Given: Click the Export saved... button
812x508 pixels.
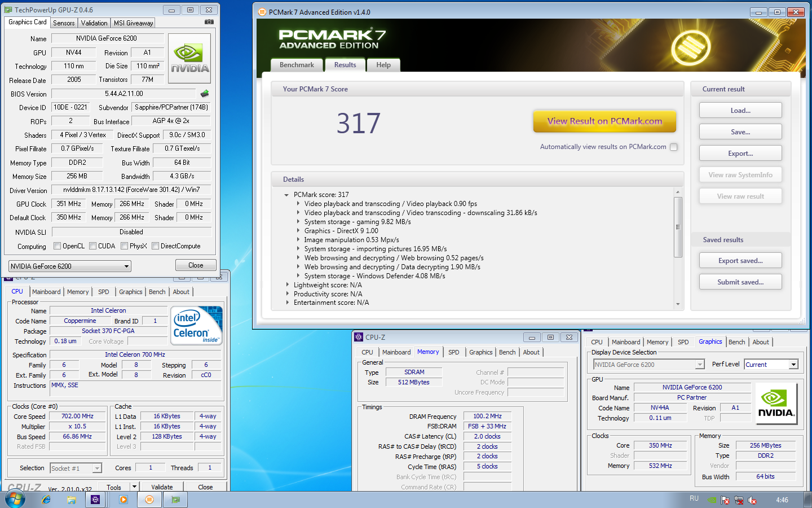Looking at the screenshot, I should (x=740, y=261).
